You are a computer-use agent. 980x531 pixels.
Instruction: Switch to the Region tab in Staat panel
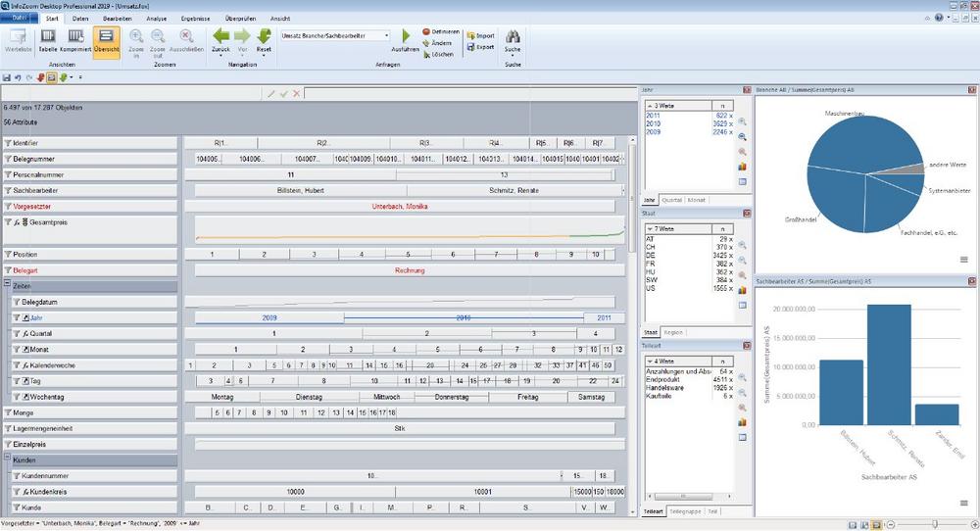pos(673,332)
